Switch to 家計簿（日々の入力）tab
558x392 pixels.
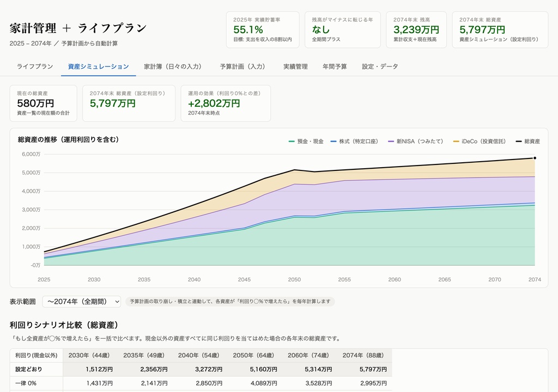174,66
